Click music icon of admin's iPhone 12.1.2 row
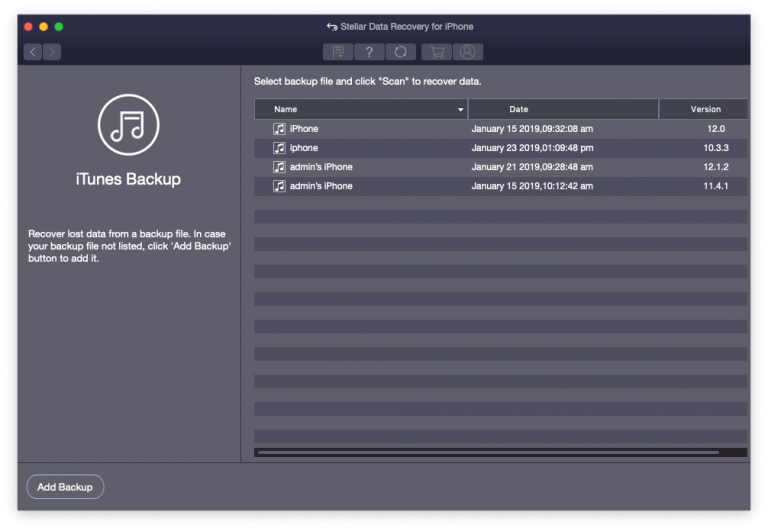This screenshot has height=531, width=768. 279,167
